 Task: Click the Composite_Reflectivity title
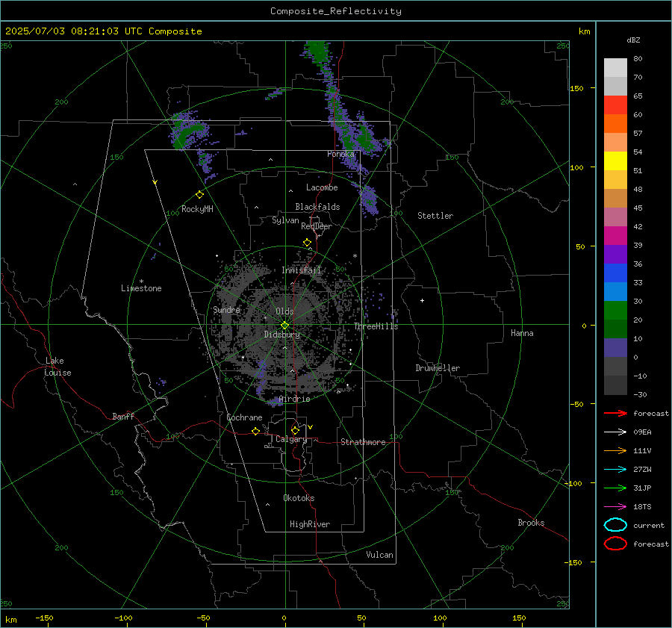pos(336,11)
